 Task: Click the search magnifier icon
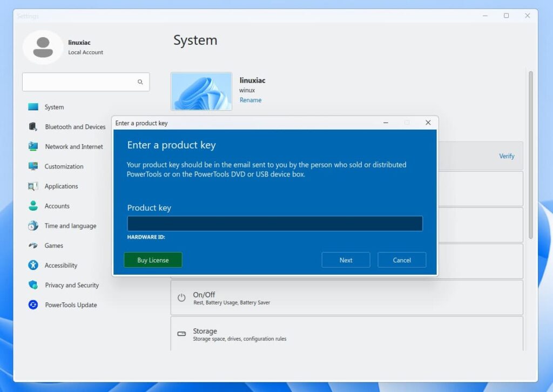click(x=140, y=82)
